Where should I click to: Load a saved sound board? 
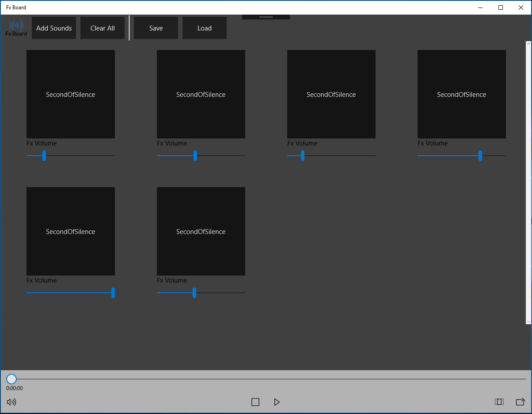(x=205, y=28)
